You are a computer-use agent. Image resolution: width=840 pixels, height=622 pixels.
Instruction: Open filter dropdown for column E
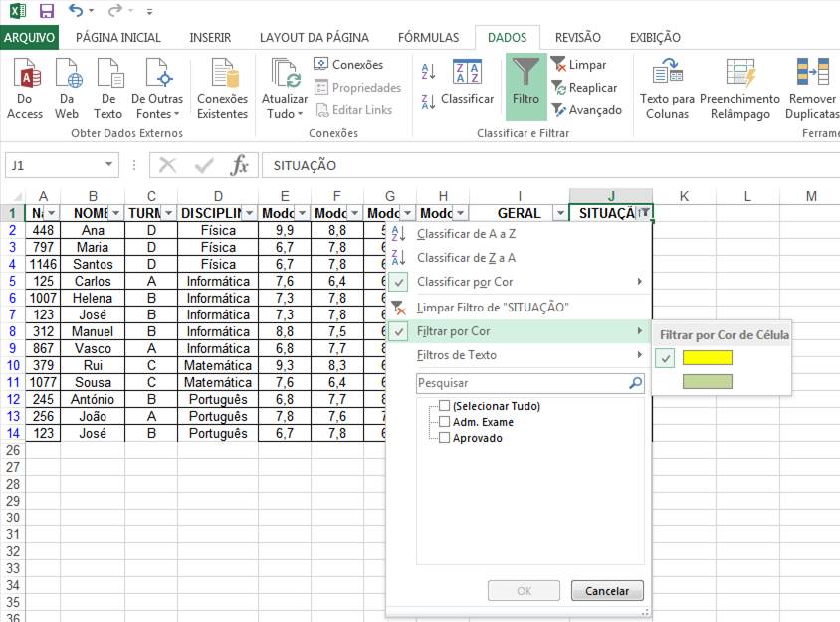(x=303, y=213)
